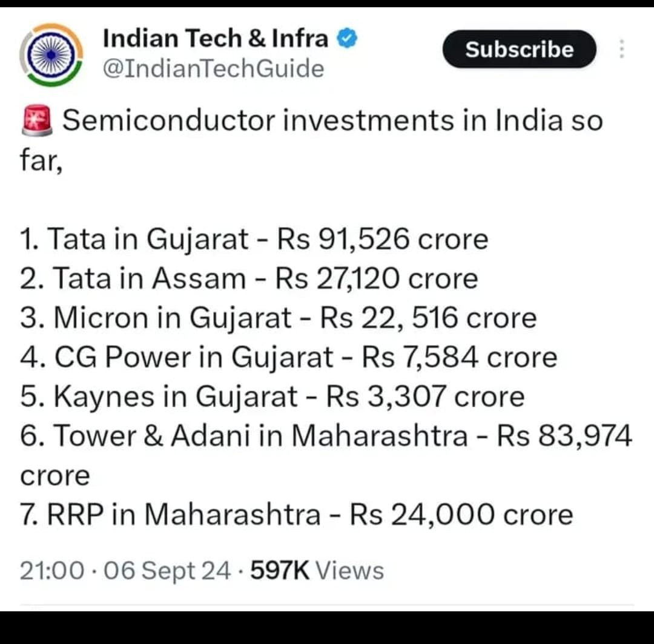Click the Rs 24,000 crore amount

(x=461, y=514)
